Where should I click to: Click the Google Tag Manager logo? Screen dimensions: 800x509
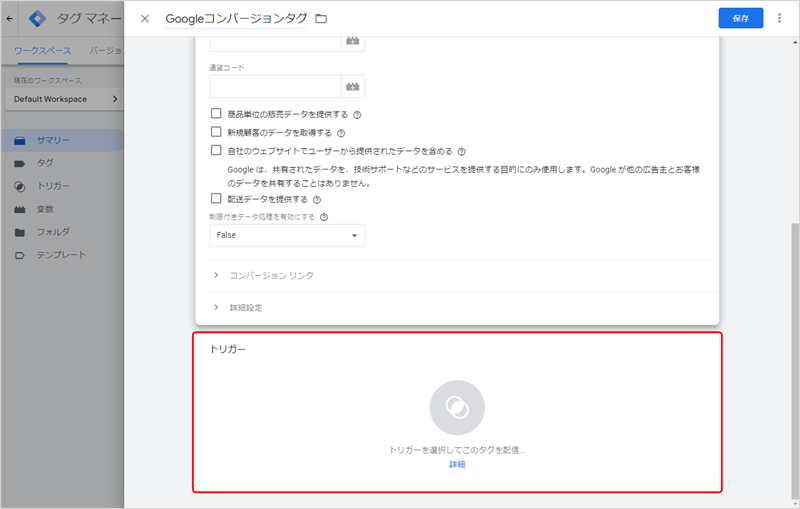(x=37, y=18)
